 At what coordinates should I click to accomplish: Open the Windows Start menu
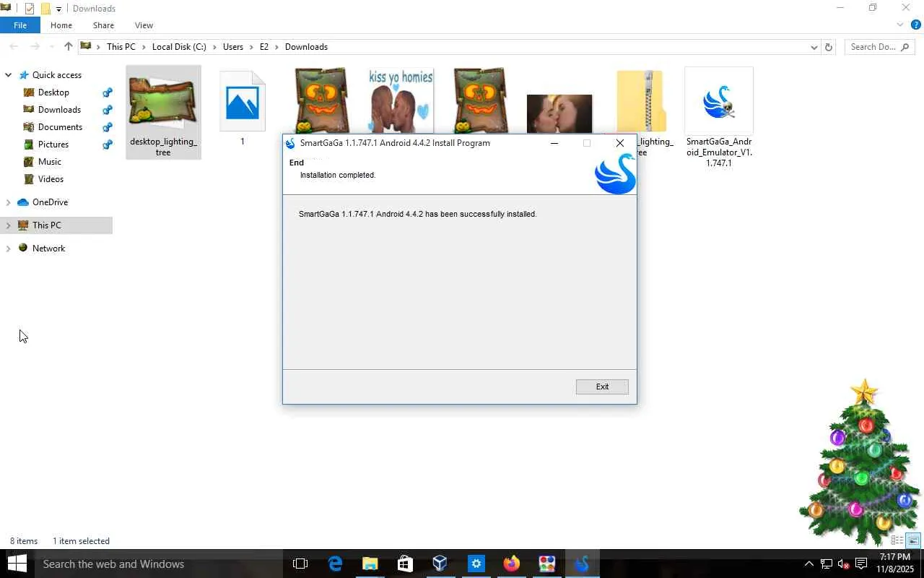(17, 564)
